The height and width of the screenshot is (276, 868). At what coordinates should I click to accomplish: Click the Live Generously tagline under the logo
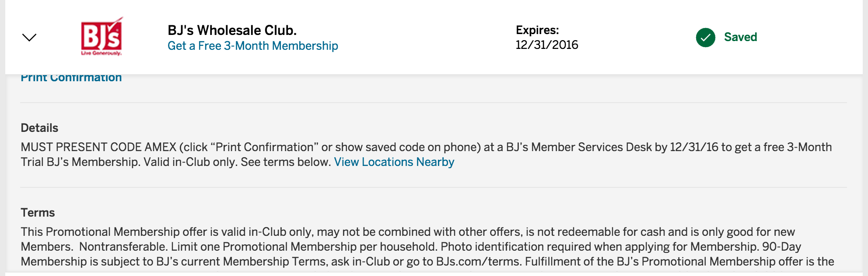101,53
